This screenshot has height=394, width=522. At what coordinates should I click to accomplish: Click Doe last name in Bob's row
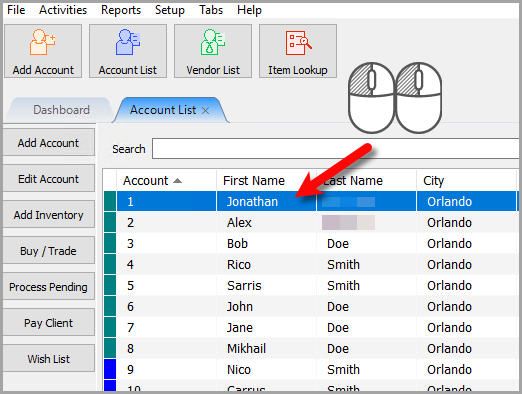click(x=366, y=243)
